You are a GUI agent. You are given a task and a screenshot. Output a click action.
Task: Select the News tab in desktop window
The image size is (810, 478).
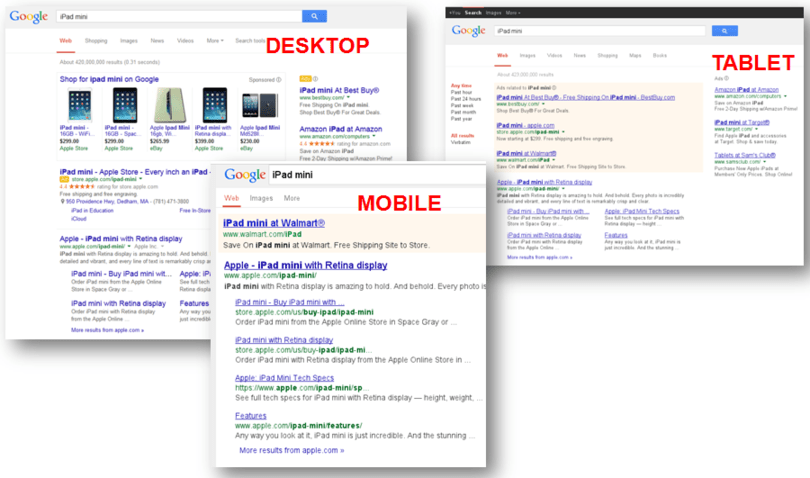(157, 41)
